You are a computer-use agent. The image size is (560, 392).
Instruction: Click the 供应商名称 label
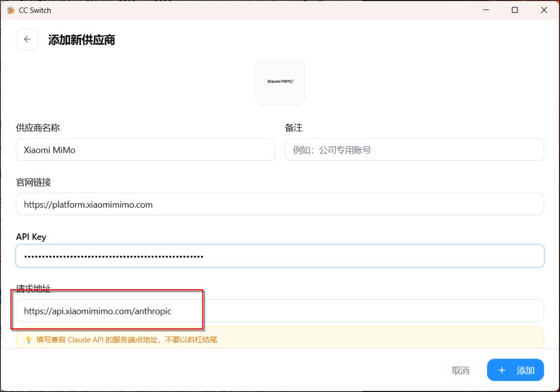tap(38, 128)
